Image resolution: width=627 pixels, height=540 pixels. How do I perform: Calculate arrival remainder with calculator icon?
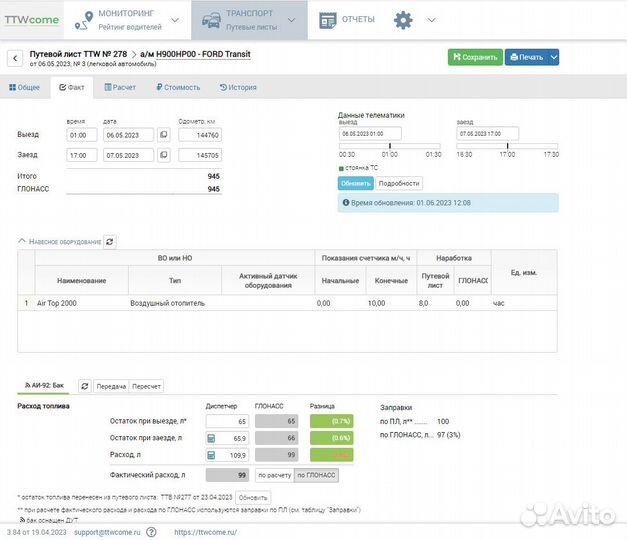211,438
